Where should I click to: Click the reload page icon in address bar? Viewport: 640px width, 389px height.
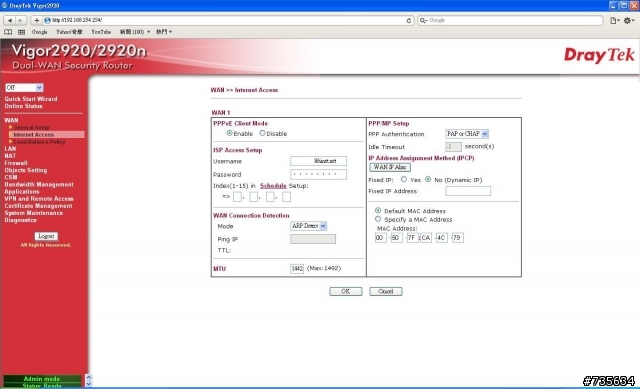coord(409,20)
